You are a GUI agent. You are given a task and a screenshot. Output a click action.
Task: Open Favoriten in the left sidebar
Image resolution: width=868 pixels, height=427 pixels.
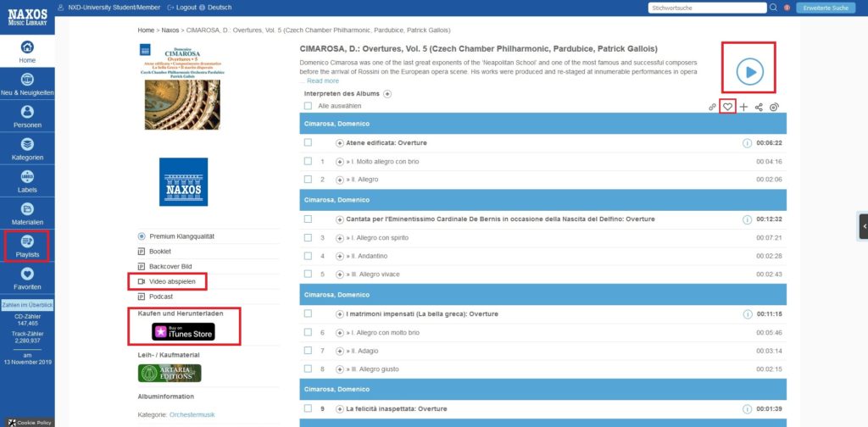click(27, 281)
